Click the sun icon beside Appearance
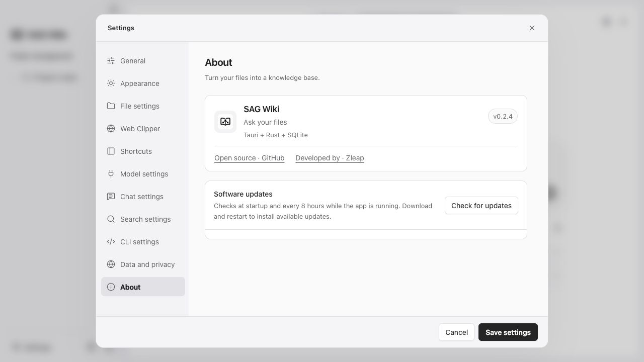The image size is (644, 362). [x=111, y=83]
